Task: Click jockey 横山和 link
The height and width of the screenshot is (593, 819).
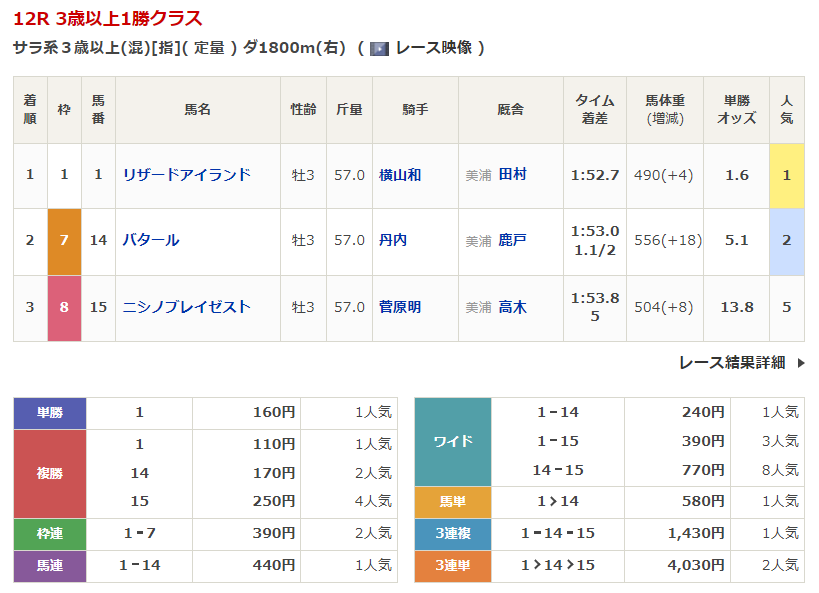Action: tap(400, 175)
